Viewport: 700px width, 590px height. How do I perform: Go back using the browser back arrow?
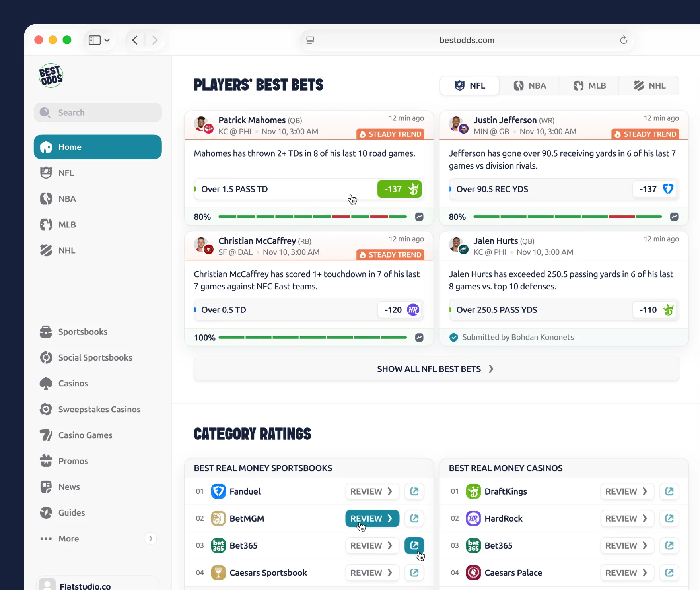135,40
